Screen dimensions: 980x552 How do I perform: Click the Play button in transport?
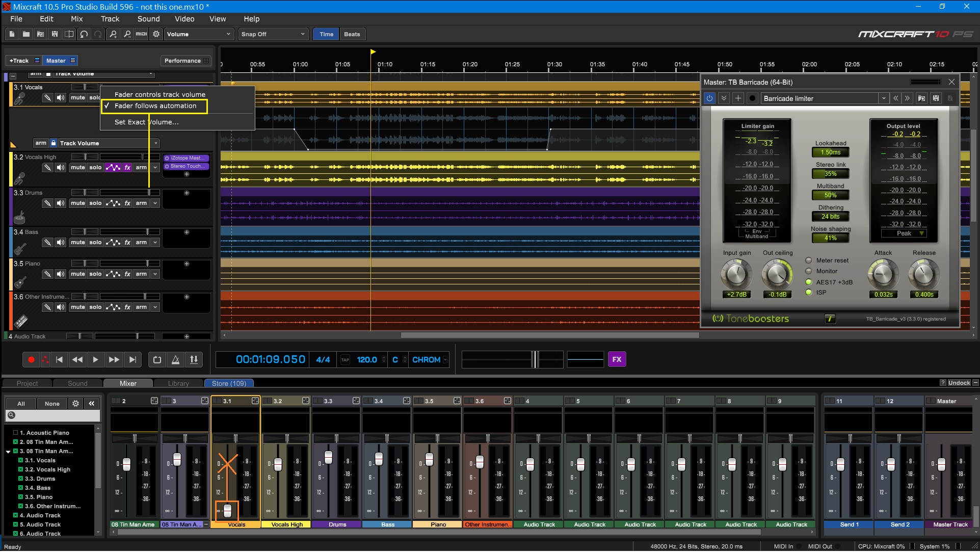pyautogui.click(x=95, y=359)
